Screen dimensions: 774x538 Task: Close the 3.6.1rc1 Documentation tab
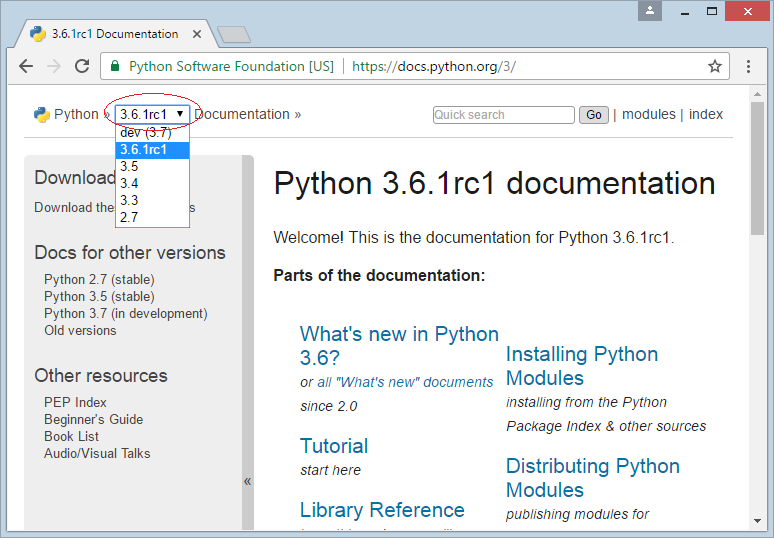coord(197,34)
